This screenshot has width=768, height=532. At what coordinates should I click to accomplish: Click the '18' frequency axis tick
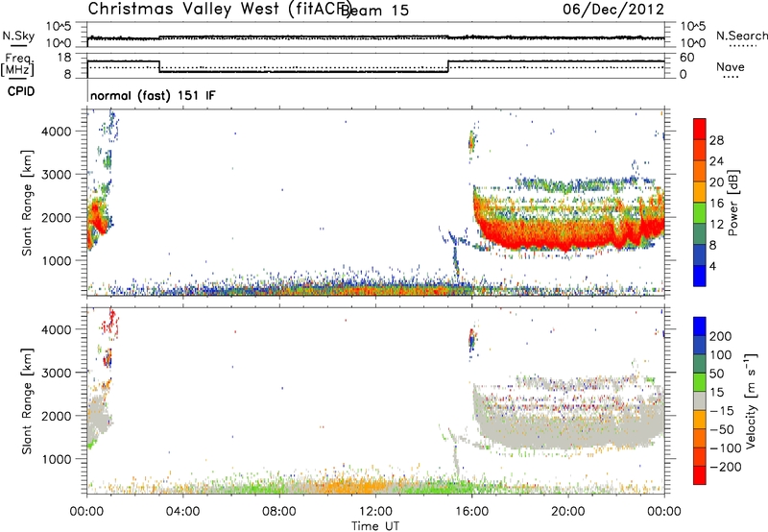[65, 58]
